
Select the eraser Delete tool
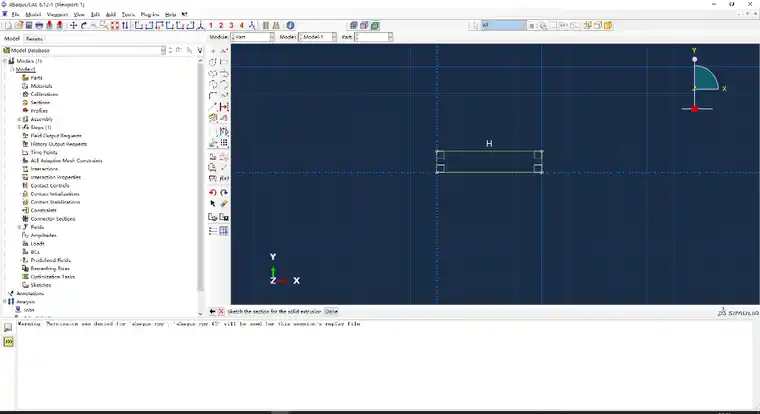(x=224, y=204)
